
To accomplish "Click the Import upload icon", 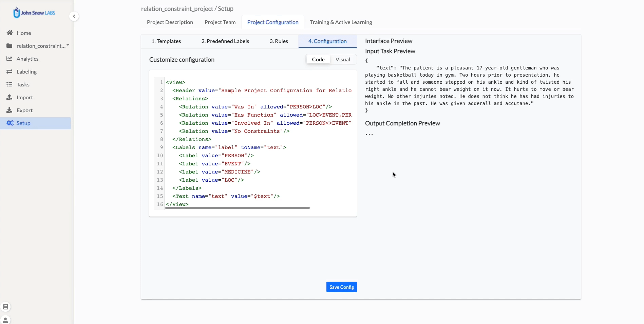I will point(10,97).
